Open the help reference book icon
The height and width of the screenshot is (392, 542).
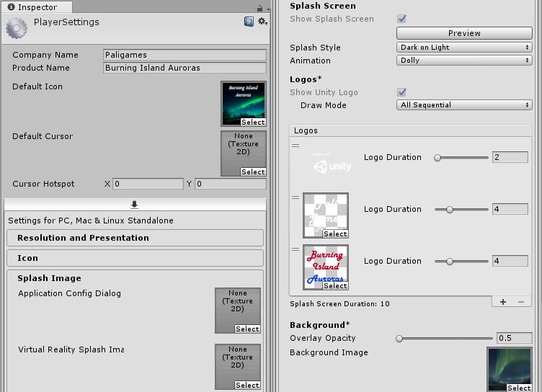[249, 22]
